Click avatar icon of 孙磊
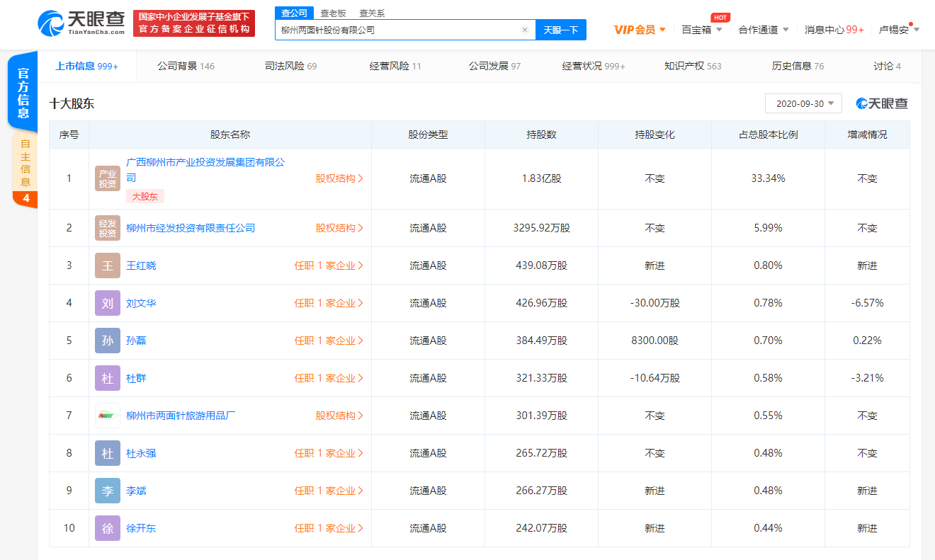Image resolution: width=935 pixels, height=560 pixels. pyautogui.click(x=108, y=341)
